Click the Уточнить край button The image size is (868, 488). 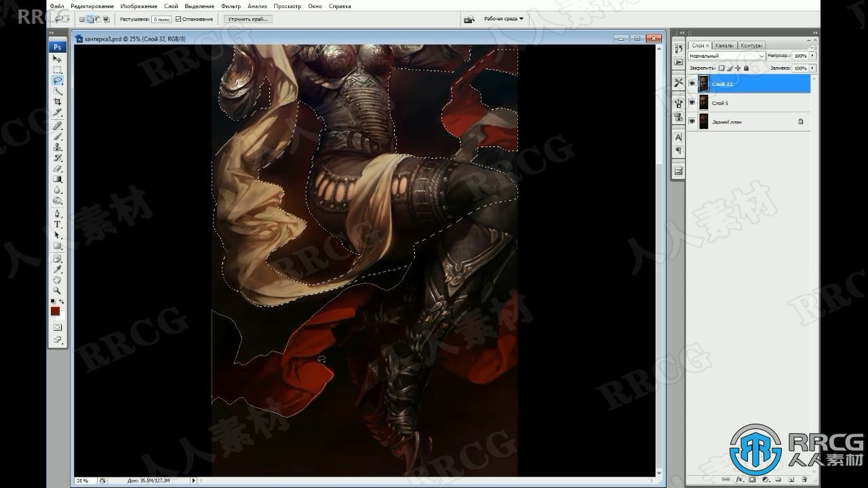(x=248, y=19)
